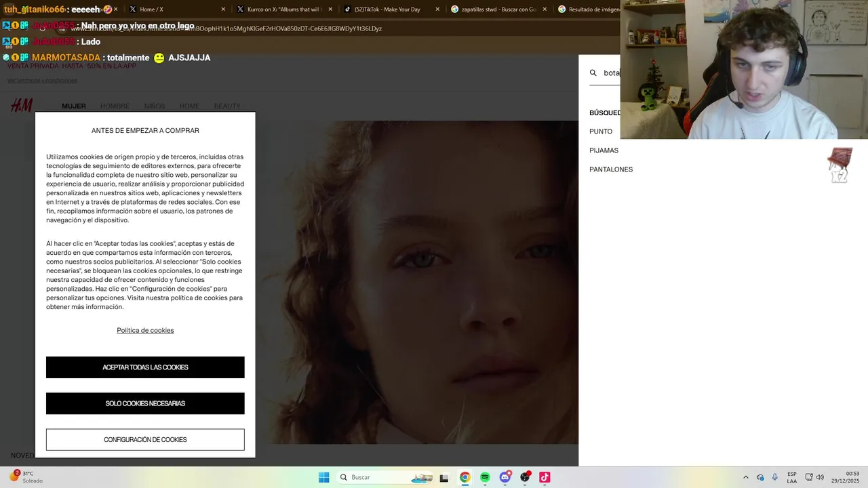
Task: Click the browser address bar URL
Action: tap(226, 29)
